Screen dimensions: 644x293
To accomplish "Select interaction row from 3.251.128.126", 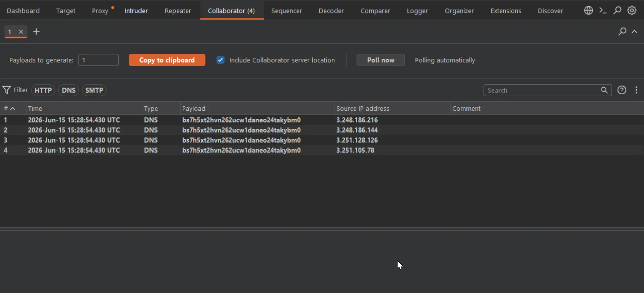I will point(322,140).
